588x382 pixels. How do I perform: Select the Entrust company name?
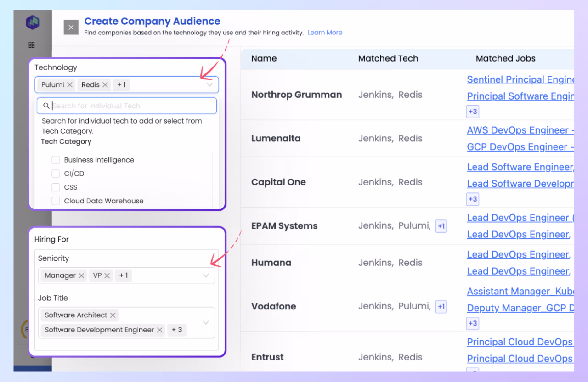coord(268,357)
